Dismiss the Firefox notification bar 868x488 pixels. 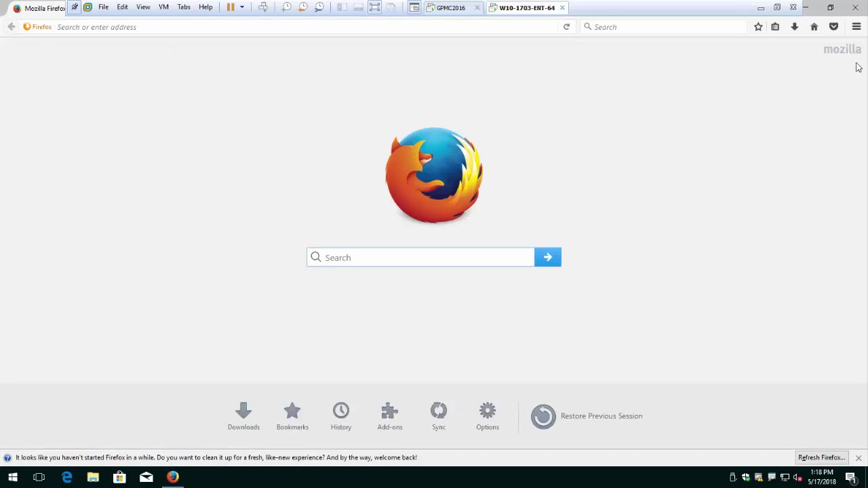tap(859, 458)
